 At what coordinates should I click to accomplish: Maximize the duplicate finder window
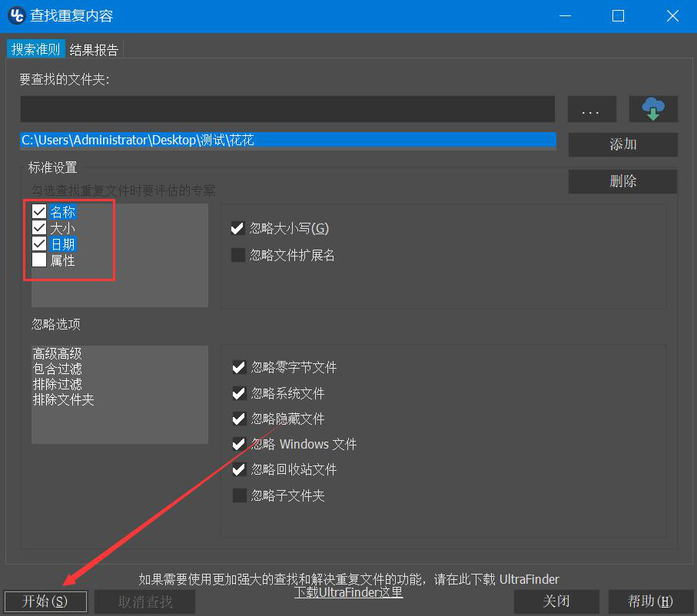[x=618, y=16]
